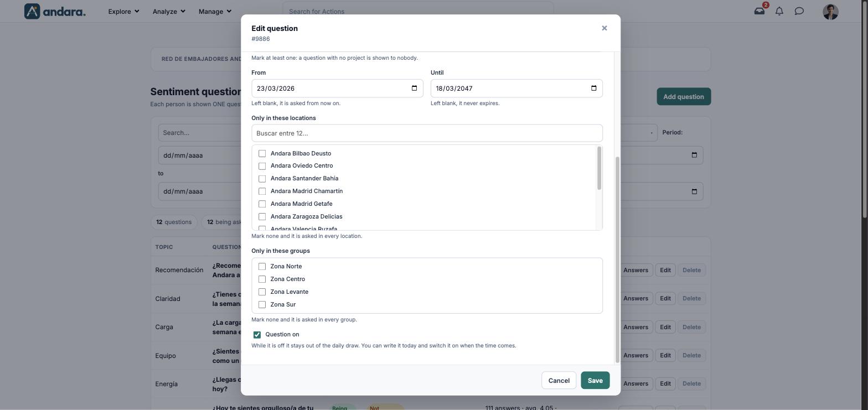Open the notifications bell icon
Screen dimensions: 868x410
[x=779, y=11]
